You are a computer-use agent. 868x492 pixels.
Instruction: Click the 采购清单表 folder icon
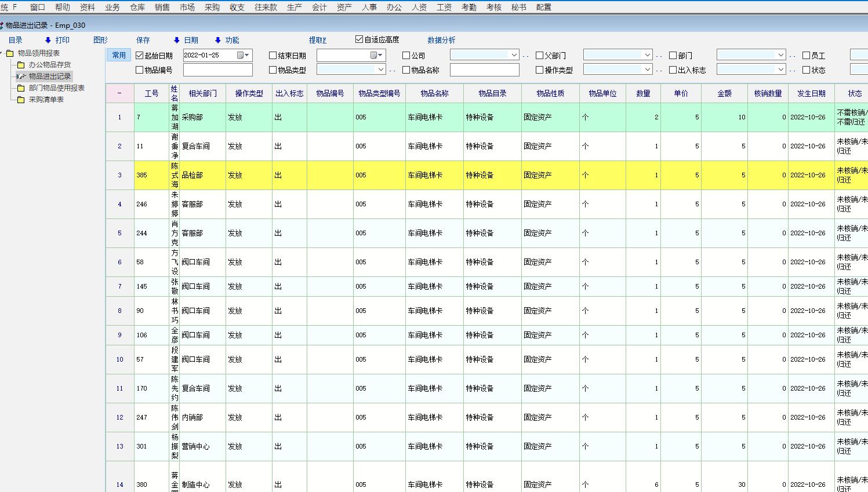(21, 100)
